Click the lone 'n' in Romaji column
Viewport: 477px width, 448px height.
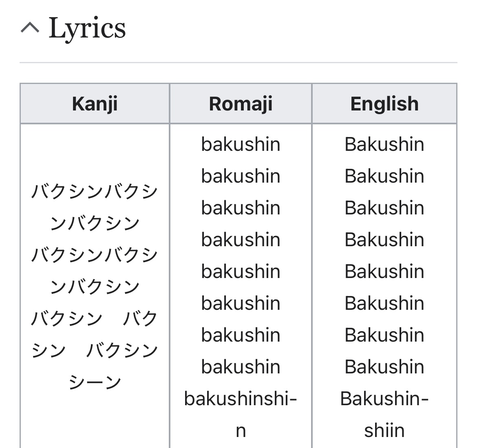(241, 431)
